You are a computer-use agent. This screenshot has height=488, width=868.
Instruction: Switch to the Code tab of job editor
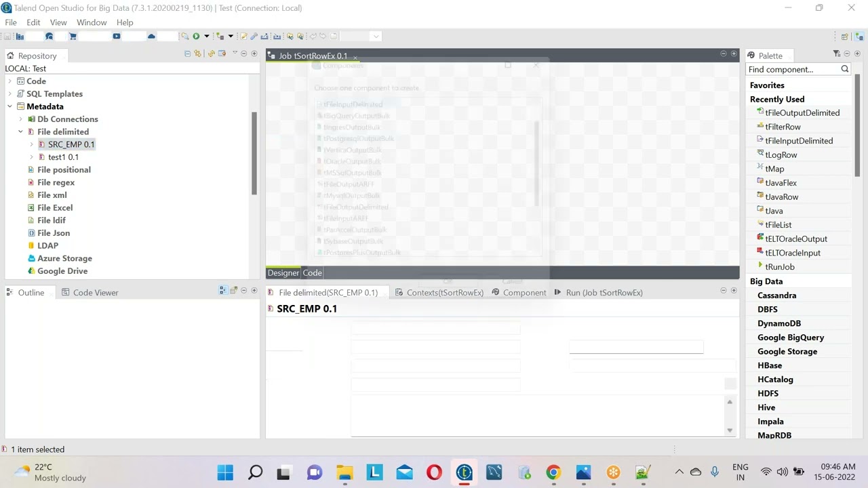click(x=312, y=273)
